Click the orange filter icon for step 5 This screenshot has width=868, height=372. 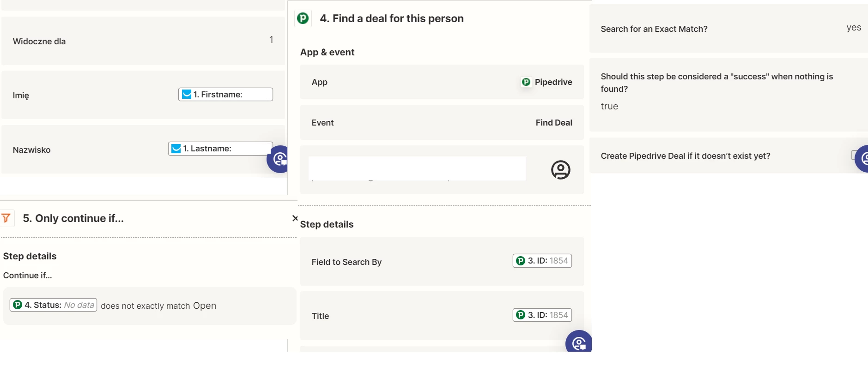(6, 218)
